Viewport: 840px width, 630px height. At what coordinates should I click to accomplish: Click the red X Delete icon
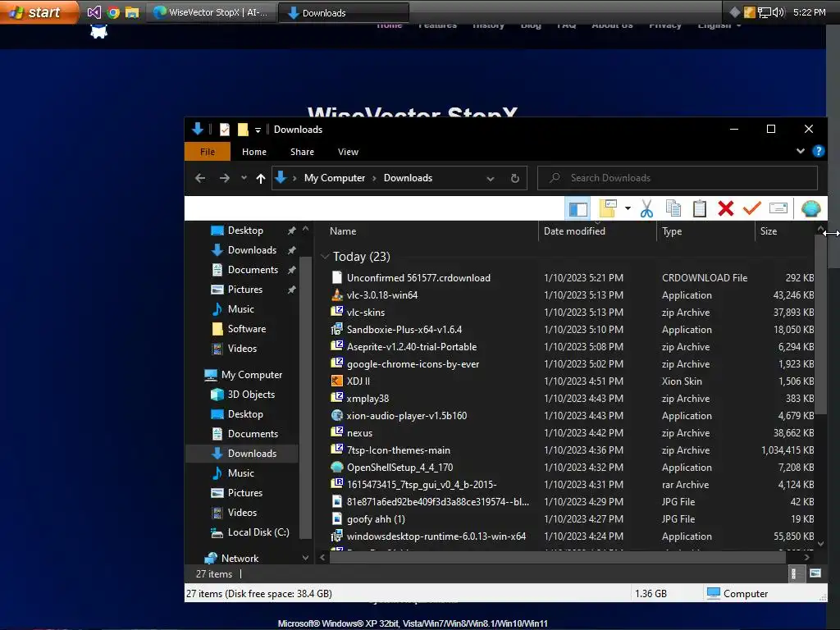pos(725,208)
